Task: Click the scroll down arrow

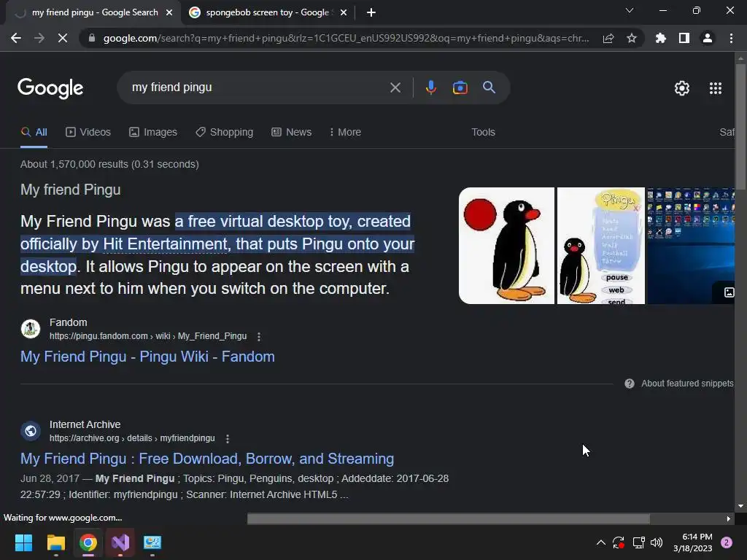Action: (740, 506)
